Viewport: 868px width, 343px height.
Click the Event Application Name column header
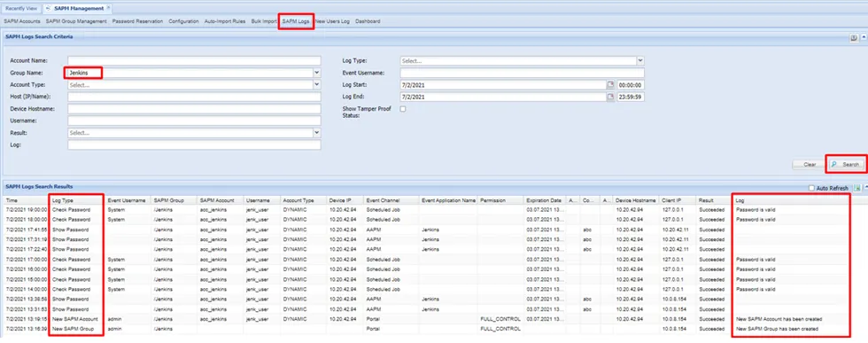pos(449,200)
